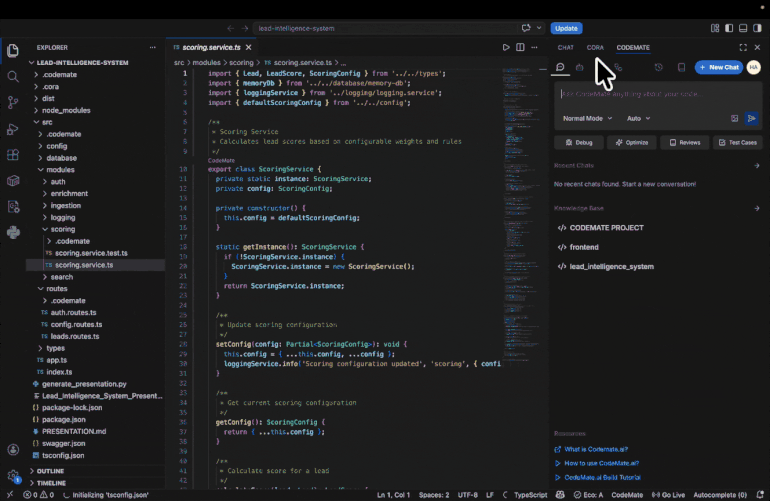Open the CodeMate knowledge base book icon
The height and width of the screenshot is (501, 770).
click(x=681, y=67)
